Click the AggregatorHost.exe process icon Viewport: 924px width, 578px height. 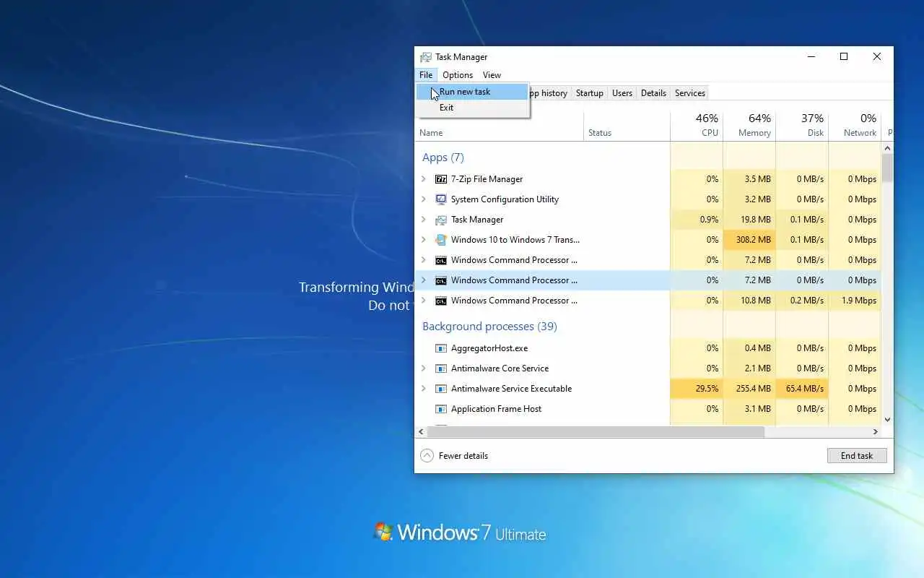[x=441, y=348]
